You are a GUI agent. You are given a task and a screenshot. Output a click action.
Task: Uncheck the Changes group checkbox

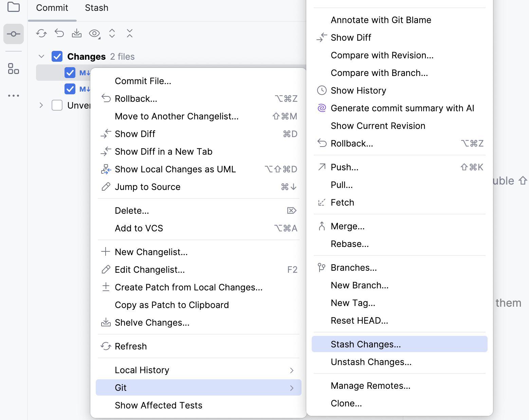tap(57, 56)
